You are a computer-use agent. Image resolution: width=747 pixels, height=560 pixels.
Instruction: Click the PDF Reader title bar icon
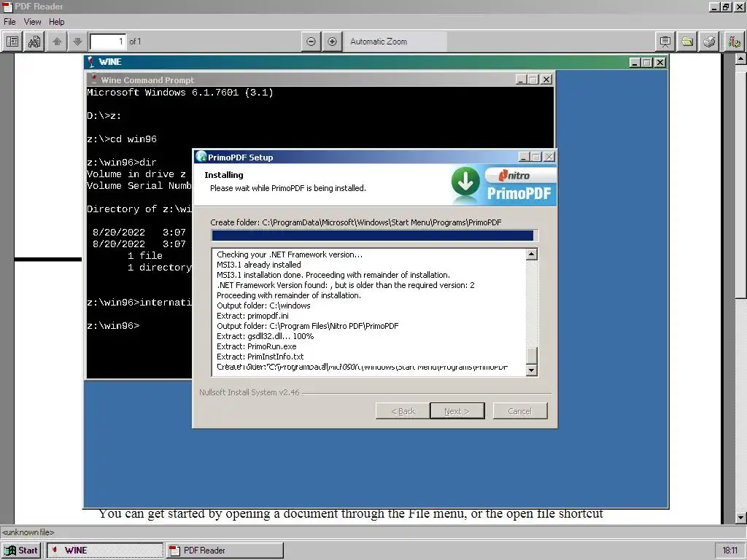coord(7,7)
